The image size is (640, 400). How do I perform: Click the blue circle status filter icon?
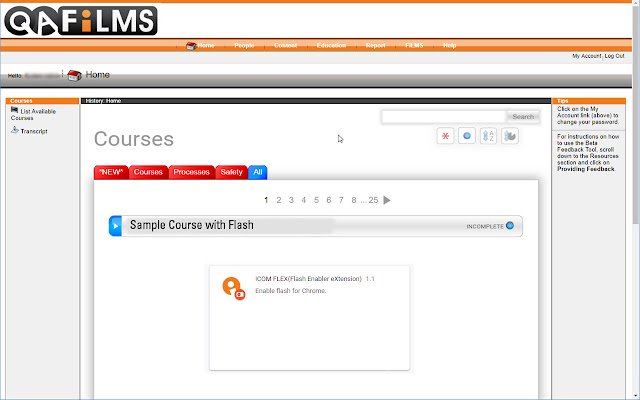tap(467, 136)
